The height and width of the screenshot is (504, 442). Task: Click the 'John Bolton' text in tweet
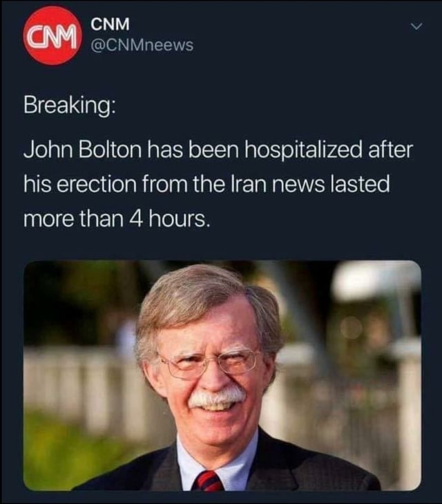click(x=82, y=149)
